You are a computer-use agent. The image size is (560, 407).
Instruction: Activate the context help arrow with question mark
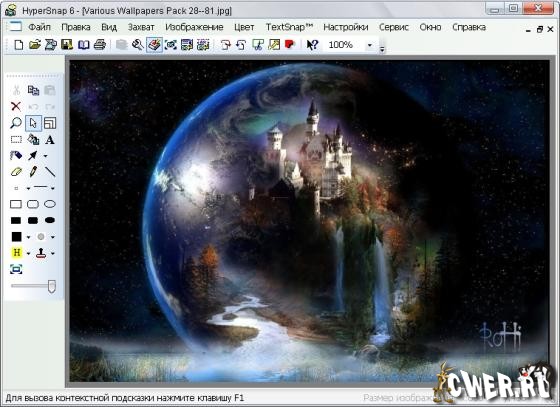[x=312, y=45]
